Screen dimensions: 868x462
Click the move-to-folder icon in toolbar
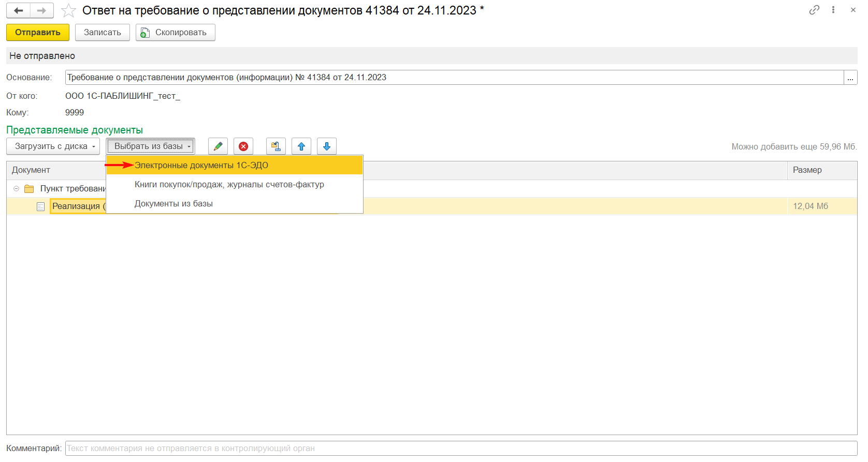coord(276,146)
